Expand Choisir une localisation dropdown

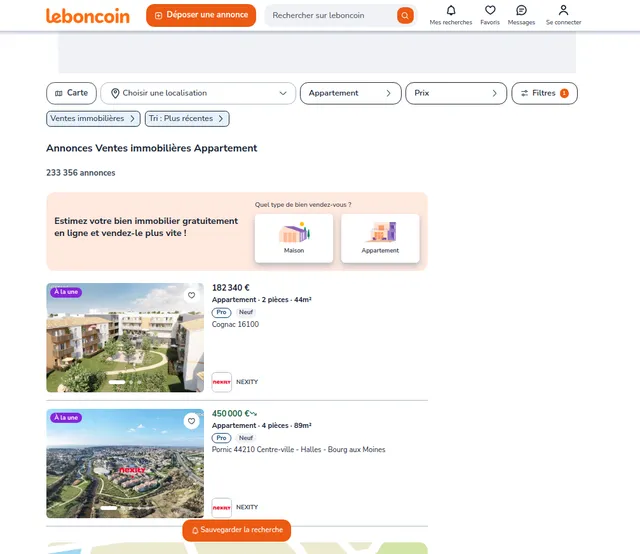[x=198, y=93]
